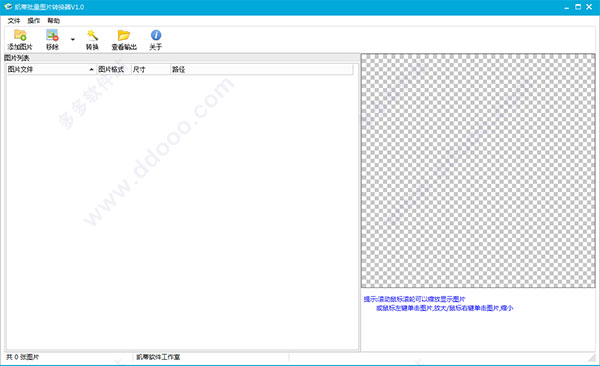Click the resize grip in status bar corner
The height and width of the screenshot is (366, 600).
point(592,358)
